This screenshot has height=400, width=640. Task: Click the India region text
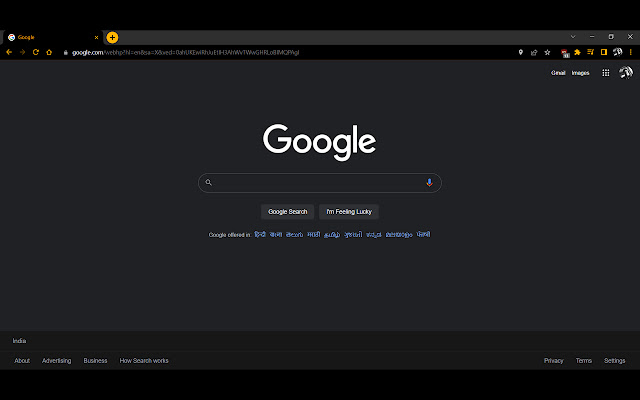pyautogui.click(x=19, y=341)
